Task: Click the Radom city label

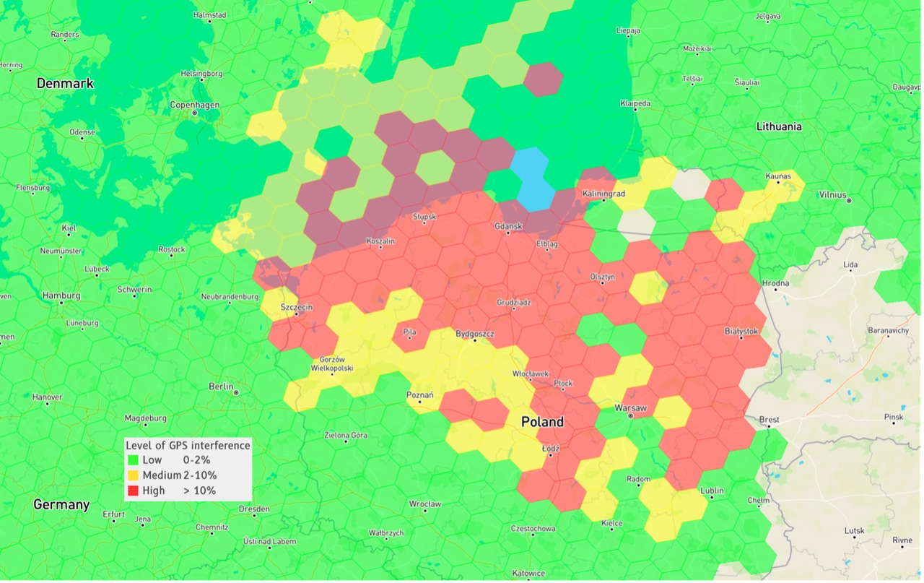Action: [x=640, y=479]
